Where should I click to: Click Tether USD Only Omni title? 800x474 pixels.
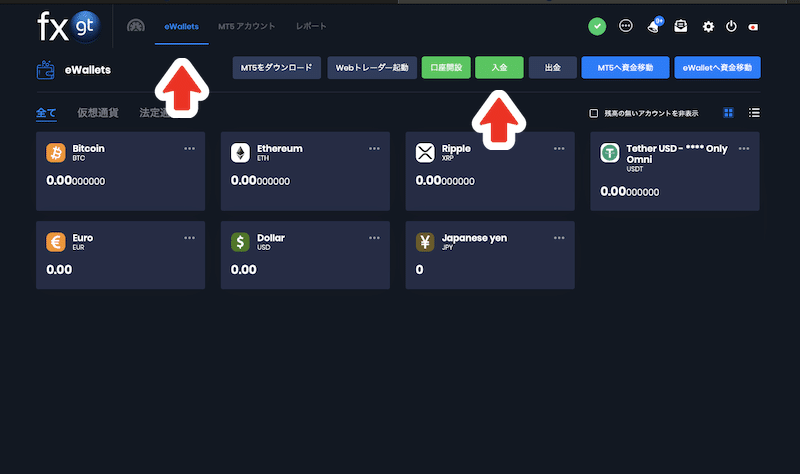pyautogui.click(x=677, y=154)
